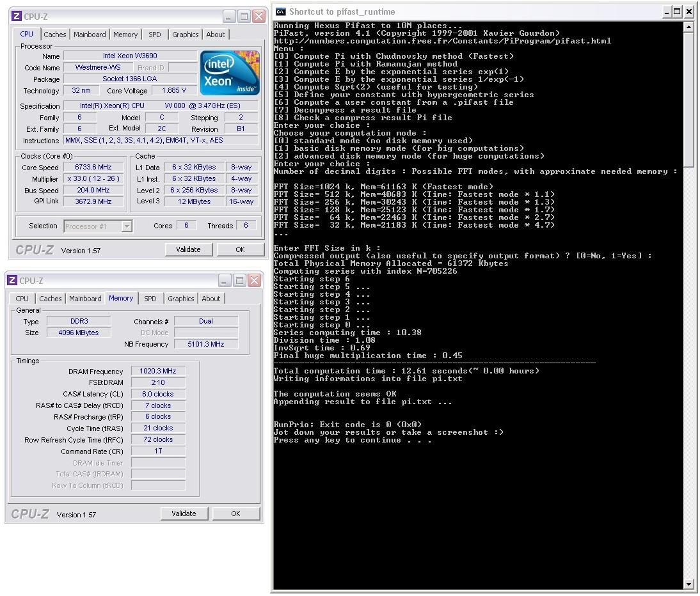
Task: Click the Core Speed value field
Action: [93, 168]
